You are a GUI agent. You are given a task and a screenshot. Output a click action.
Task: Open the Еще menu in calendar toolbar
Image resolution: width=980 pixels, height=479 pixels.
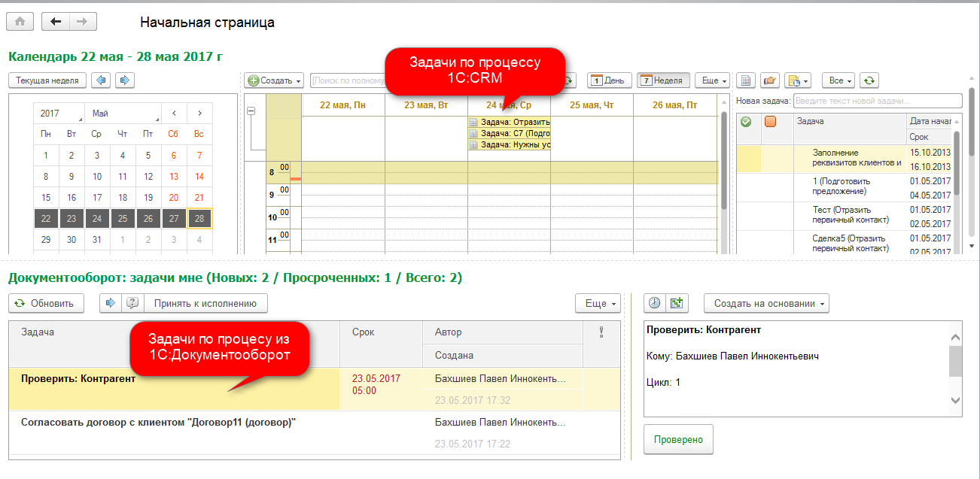[712, 80]
